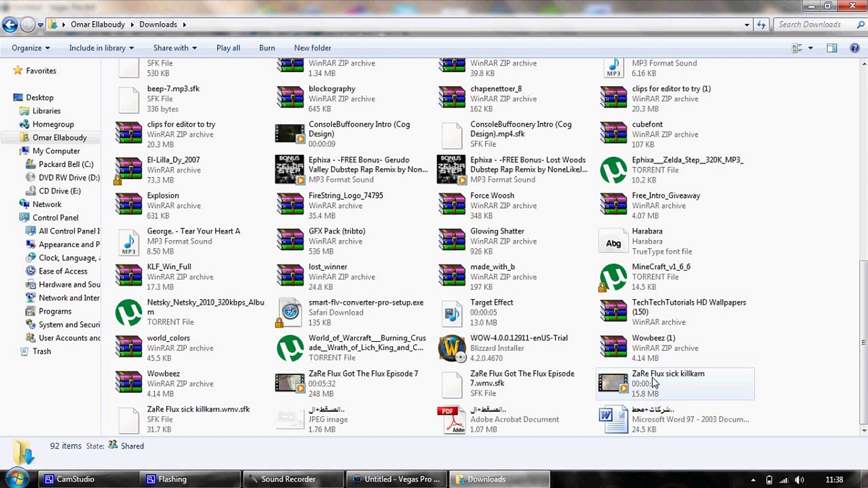Image resolution: width=868 pixels, height=488 pixels.
Task: Select the Explosion WinRAR archive icon
Action: pos(129,204)
